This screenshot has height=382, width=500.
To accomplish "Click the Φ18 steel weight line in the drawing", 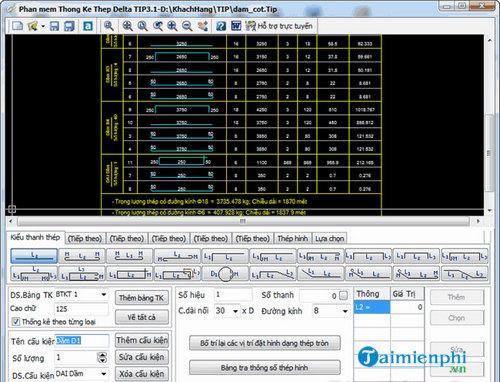I will [x=210, y=202].
